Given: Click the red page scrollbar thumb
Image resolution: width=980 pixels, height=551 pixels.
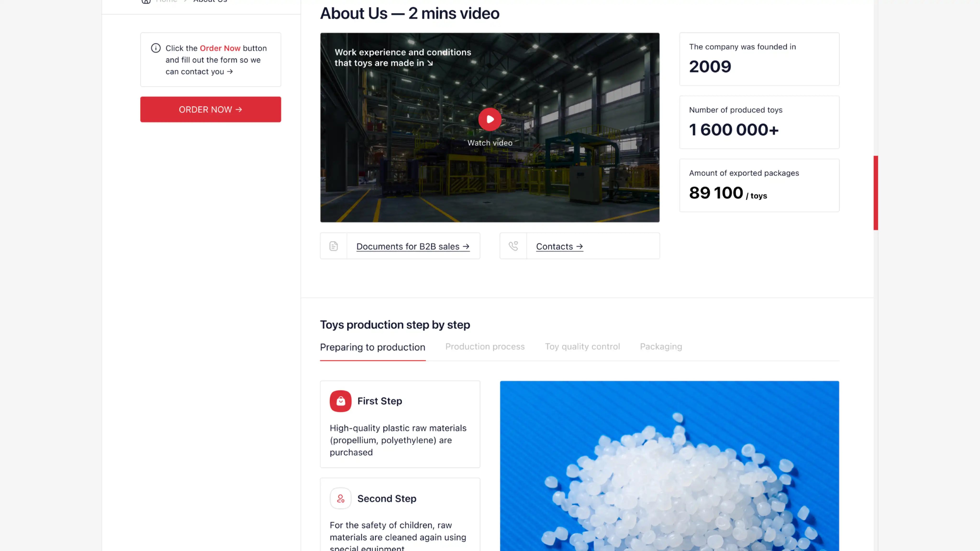Looking at the screenshot, I should point(875,193).
